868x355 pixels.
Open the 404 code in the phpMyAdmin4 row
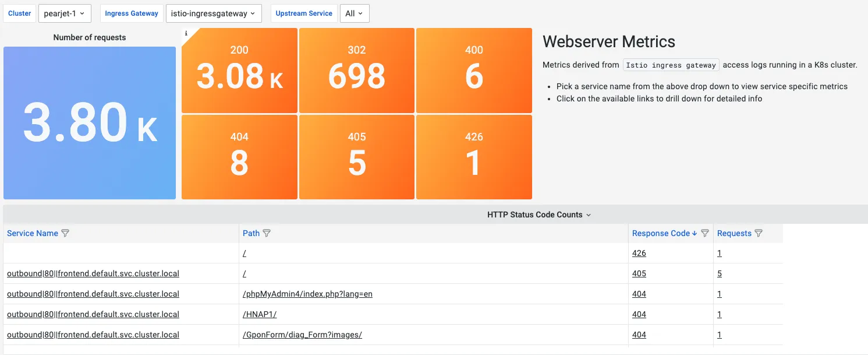(x=639, y=294)
